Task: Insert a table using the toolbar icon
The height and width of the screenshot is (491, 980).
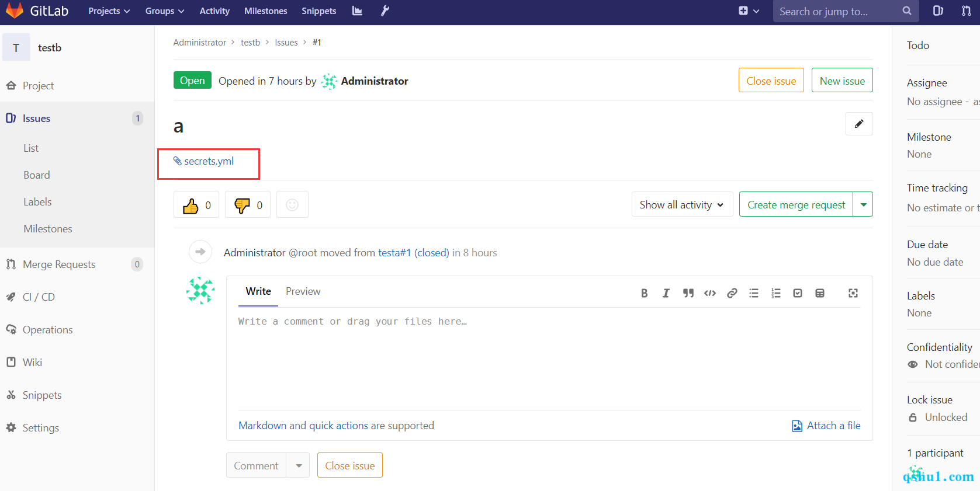Action: [820, 293]
